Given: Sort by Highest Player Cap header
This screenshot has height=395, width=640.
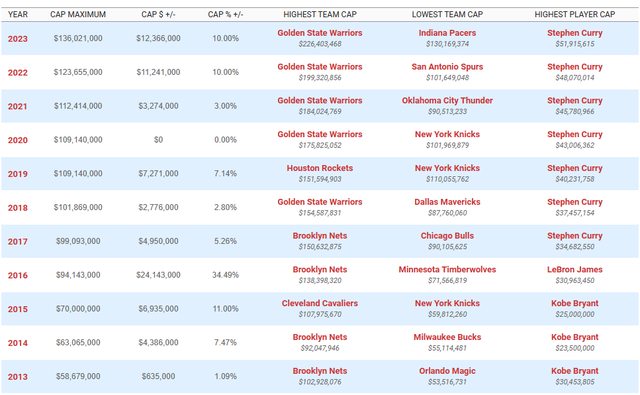Looking at the screenshot, I should pyautogui.click(x=575, y=14).
